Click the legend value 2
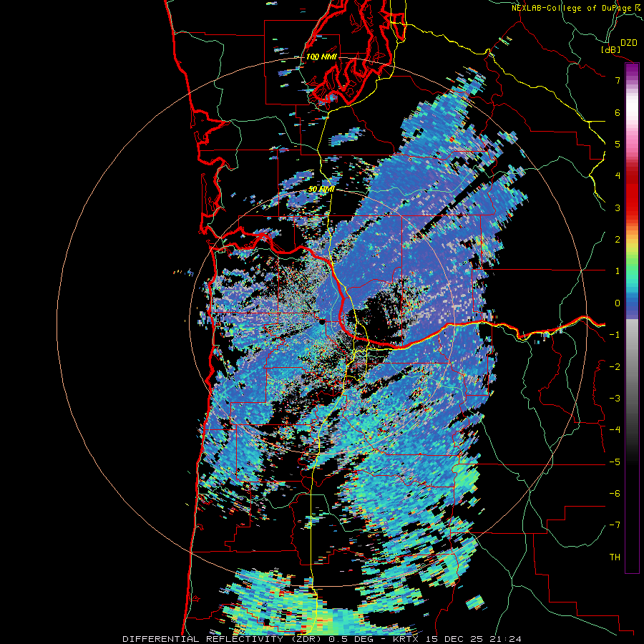 coord(618,240)
